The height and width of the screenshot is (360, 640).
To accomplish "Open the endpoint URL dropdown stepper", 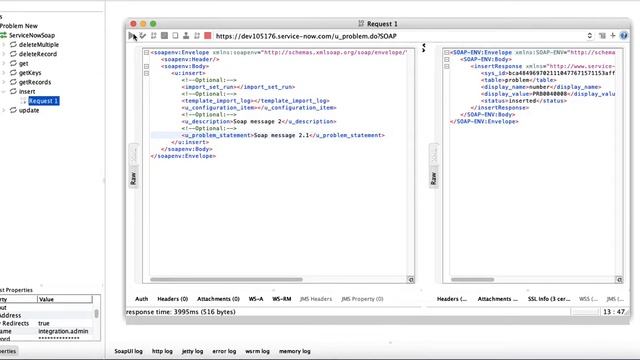I will 589,36.
